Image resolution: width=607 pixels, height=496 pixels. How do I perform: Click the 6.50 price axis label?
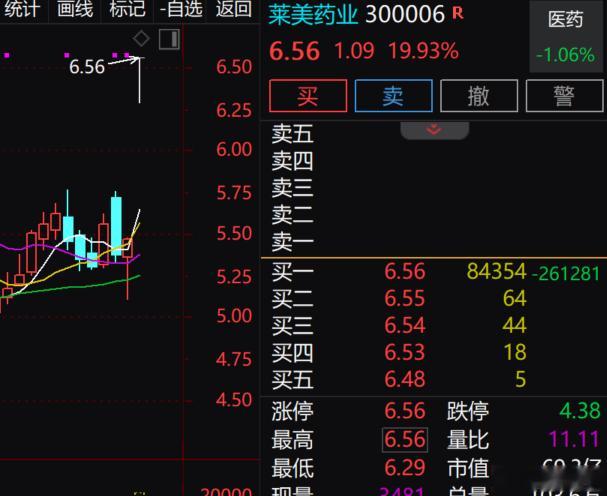(x=234, y=67)
